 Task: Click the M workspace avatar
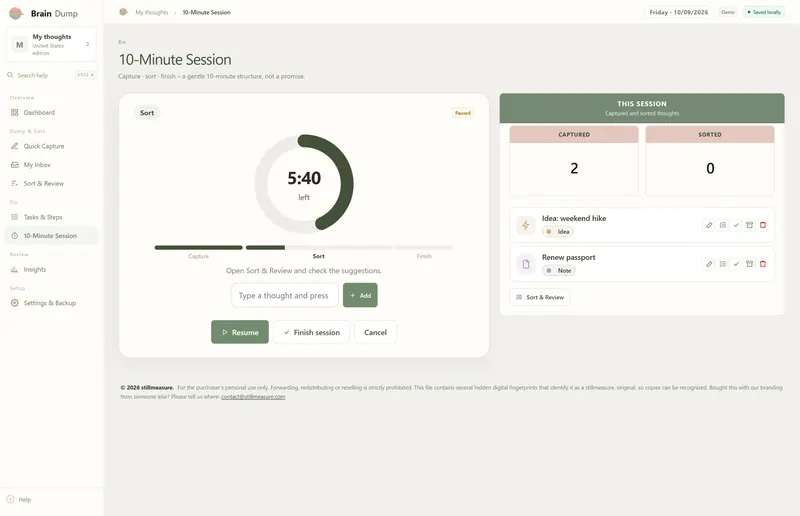pyautogui.click(x=19, y=45)
